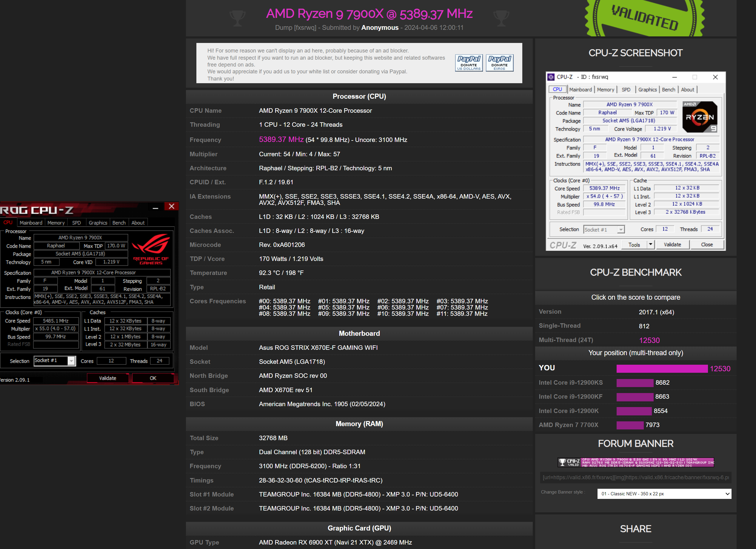Click Close button in CPU-Z screenshot
Screen dimensions: 756x549
coord(707,245)
